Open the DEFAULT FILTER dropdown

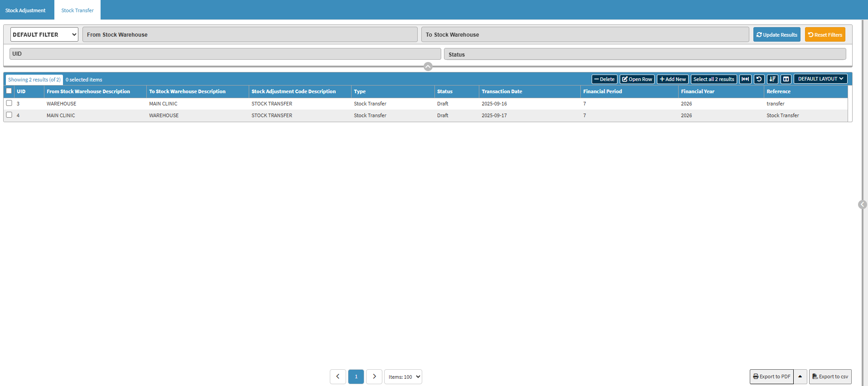[x=44, y=34]
